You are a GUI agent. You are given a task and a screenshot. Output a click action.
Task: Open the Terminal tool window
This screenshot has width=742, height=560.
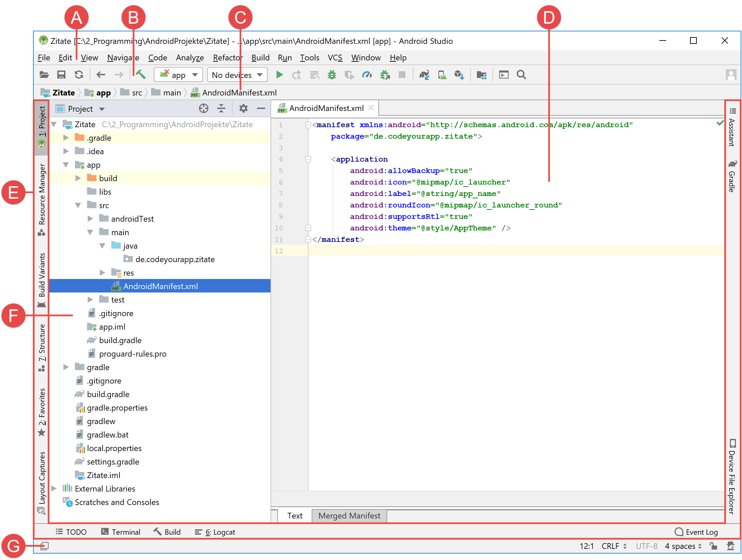121,532
